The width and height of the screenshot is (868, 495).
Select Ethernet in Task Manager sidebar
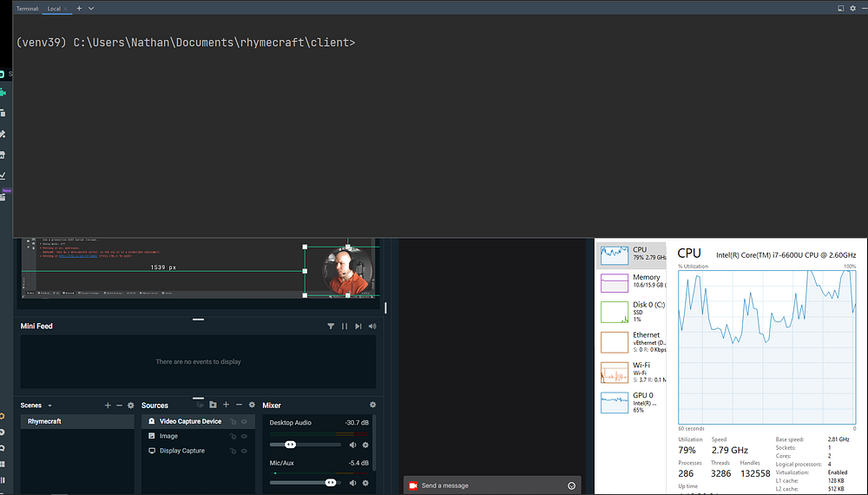tap(632, 342)
